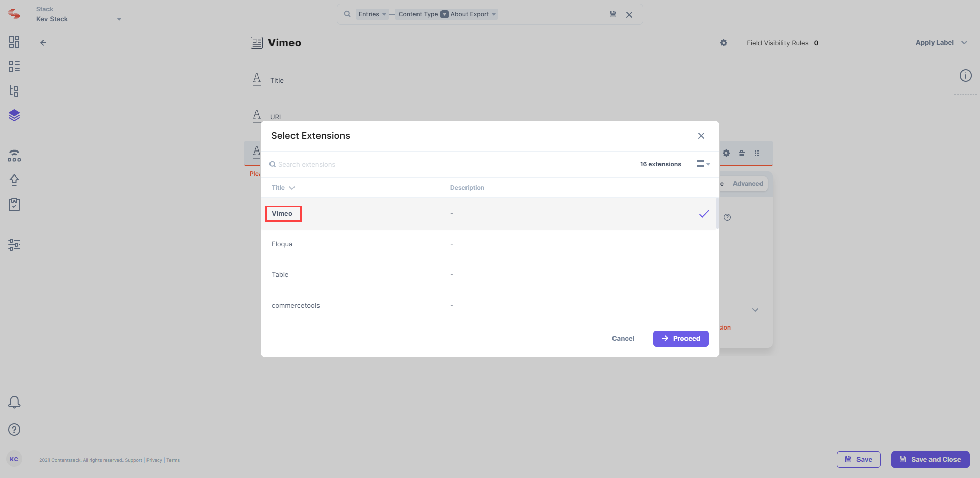Select the Table extension
The height and width of the screenshot is (478, 980).
[x=489, y=274]
